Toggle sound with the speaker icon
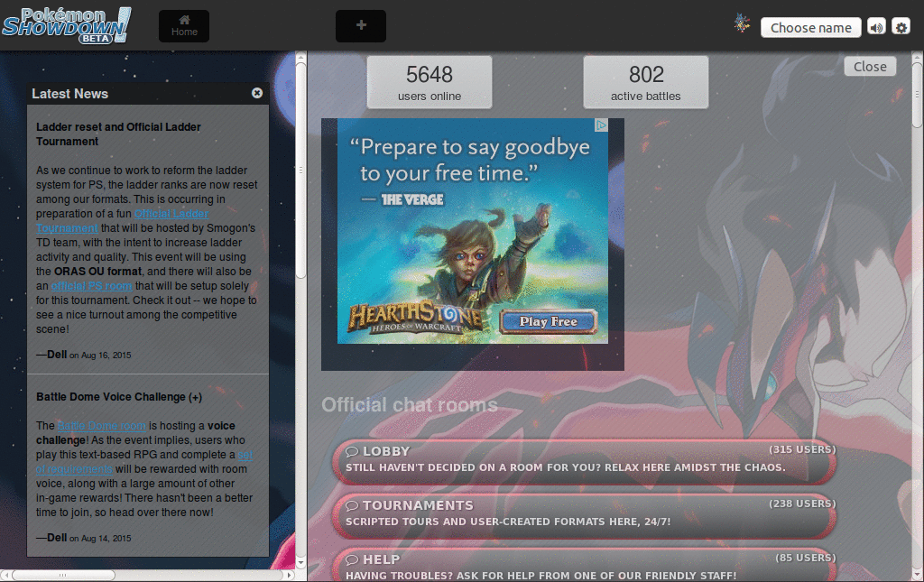Viewport: 924px width, 582px height. point(877,28)
